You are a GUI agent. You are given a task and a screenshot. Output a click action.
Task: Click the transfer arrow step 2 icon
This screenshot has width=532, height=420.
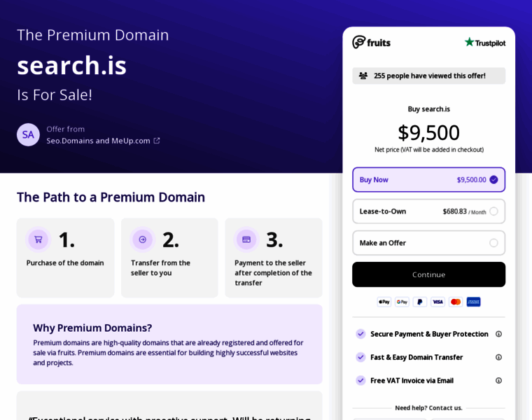(143, 239)
